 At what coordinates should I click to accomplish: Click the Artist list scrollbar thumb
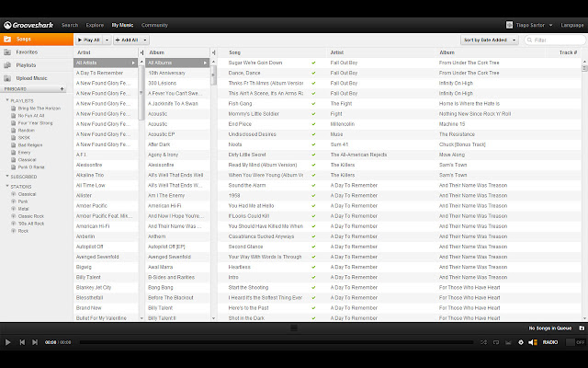[x=141, y=92]
